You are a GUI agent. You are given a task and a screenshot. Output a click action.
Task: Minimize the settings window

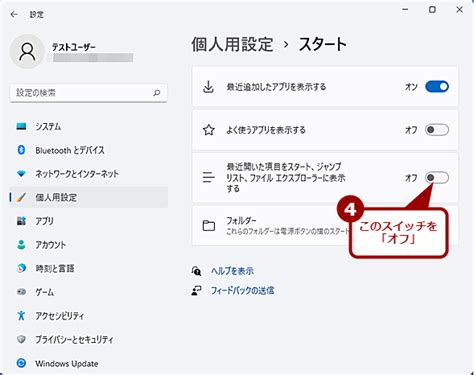(405, 10)
